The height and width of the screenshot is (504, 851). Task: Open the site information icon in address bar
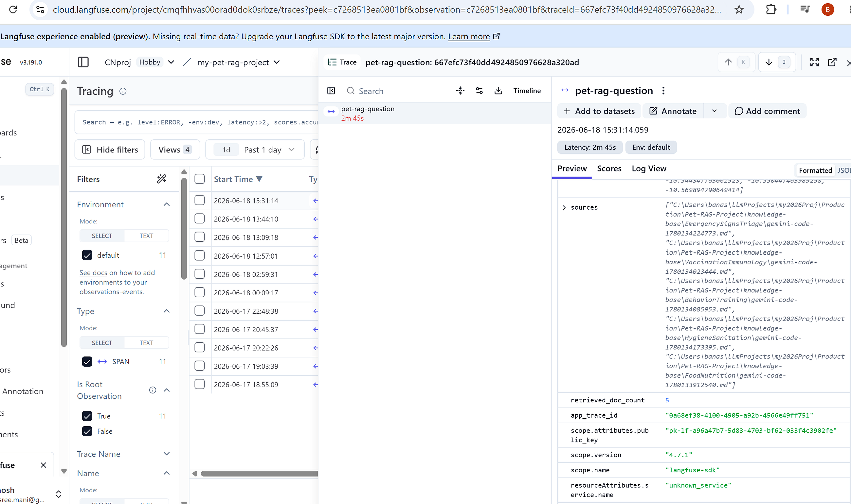pos(40,9)
